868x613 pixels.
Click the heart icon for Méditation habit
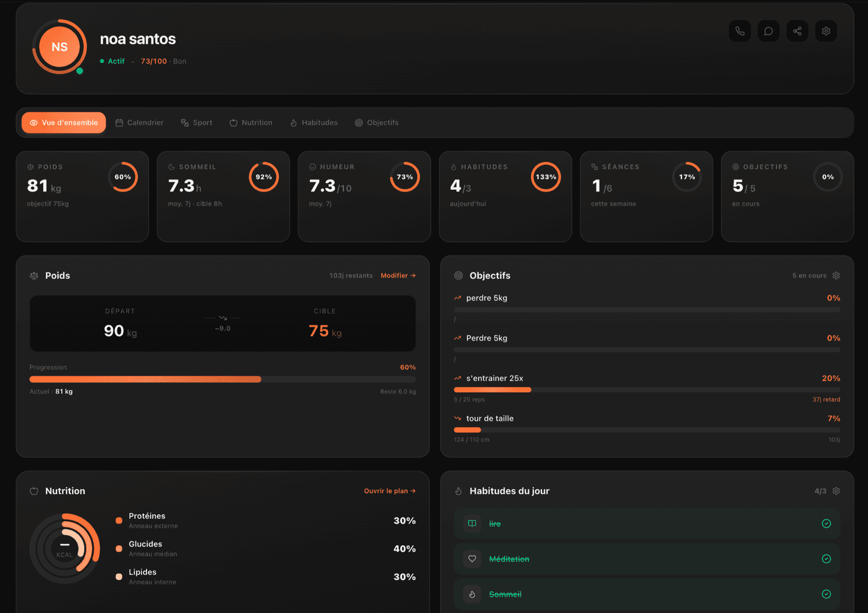pos(472,559)
